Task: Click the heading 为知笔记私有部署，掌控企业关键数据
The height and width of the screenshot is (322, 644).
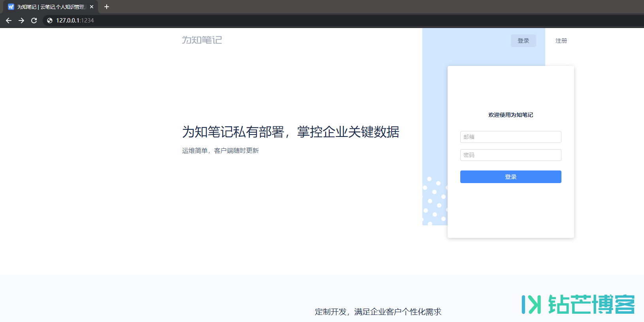Action: pyautogui.click(x=291, y=132)
